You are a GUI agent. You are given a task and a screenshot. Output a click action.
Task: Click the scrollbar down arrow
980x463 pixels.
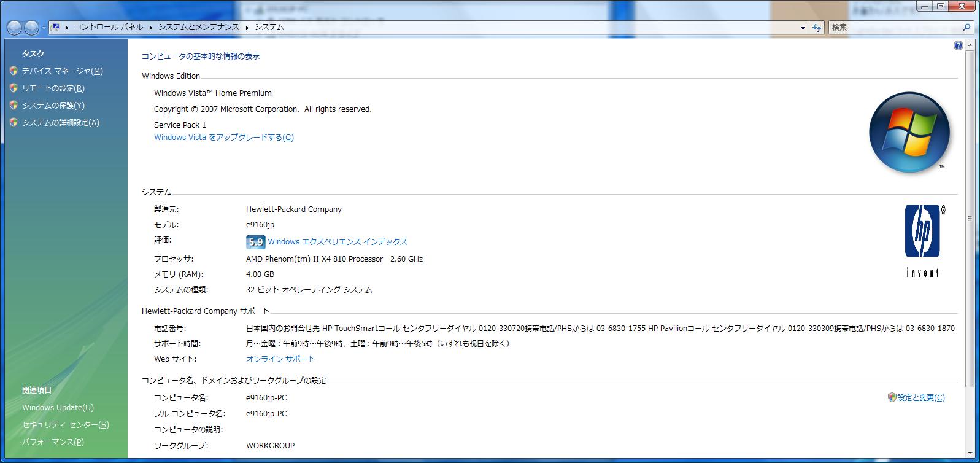point(970,453)
